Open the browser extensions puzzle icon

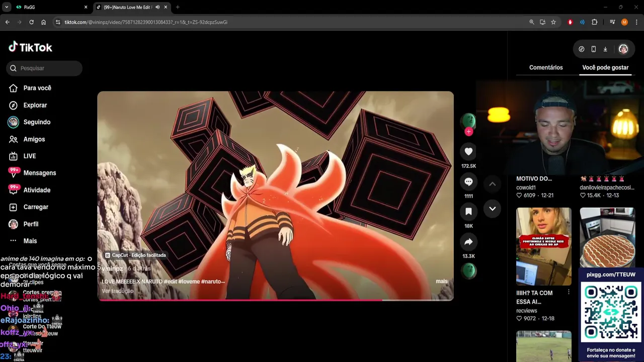pos(594,22)
